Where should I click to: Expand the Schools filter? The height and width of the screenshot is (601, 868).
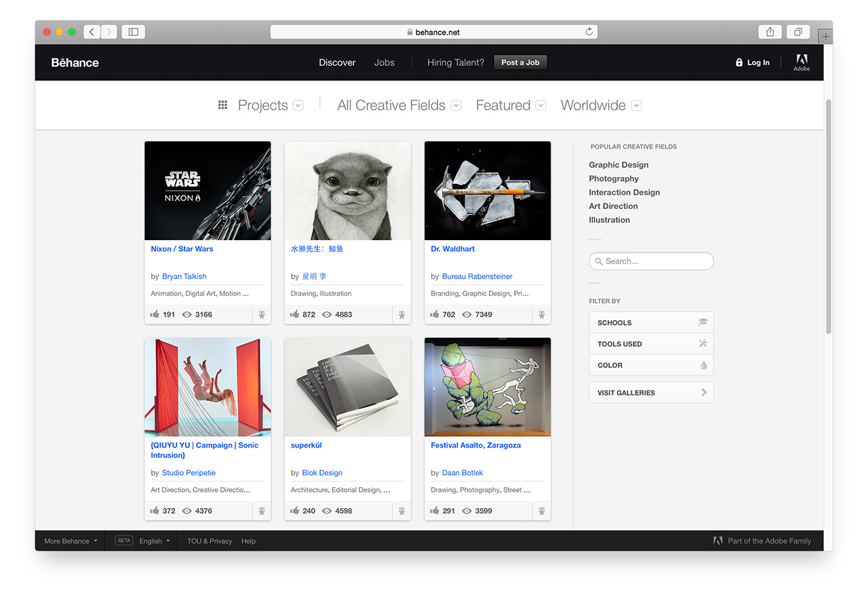coord(651,323)
